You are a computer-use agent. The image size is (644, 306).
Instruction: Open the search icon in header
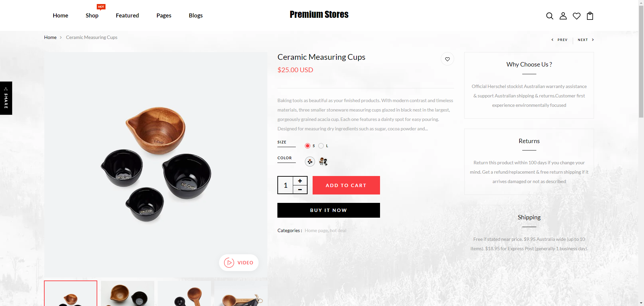coord(549,16)
